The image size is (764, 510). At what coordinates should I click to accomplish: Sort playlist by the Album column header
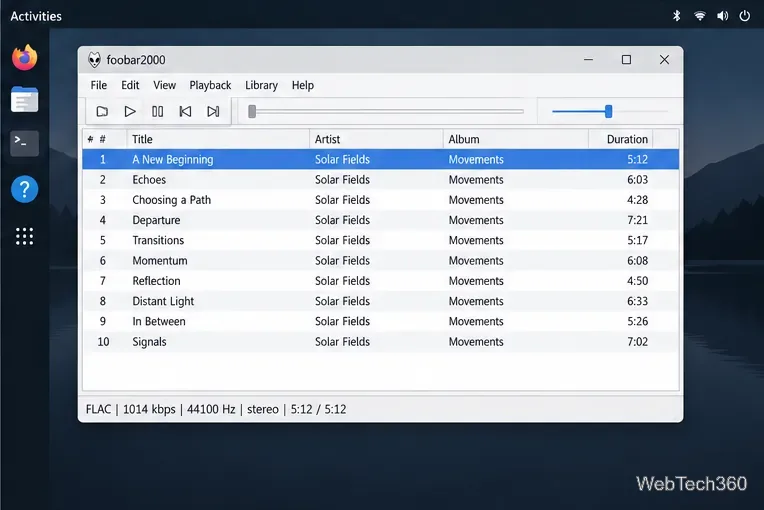coord(516,139)
